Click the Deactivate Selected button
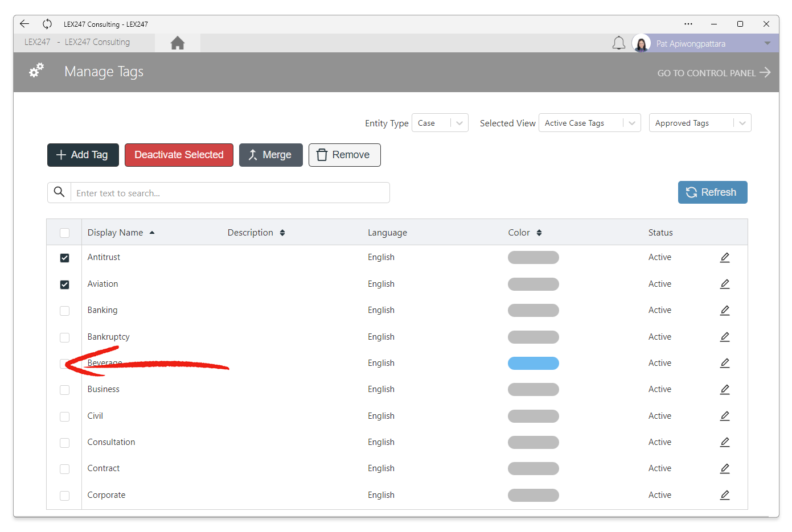Viewport: 792px width, 532px height. tap(179, 155)
